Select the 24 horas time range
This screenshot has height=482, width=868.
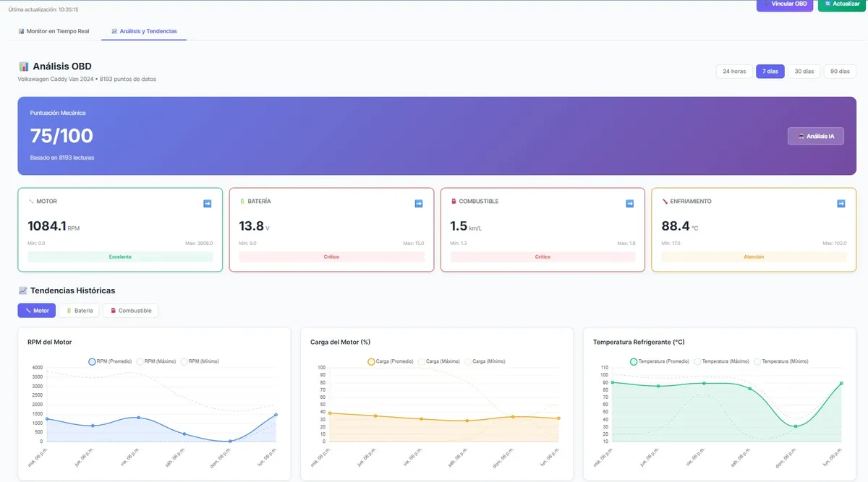pyautogui.click(x=734, y=71)
